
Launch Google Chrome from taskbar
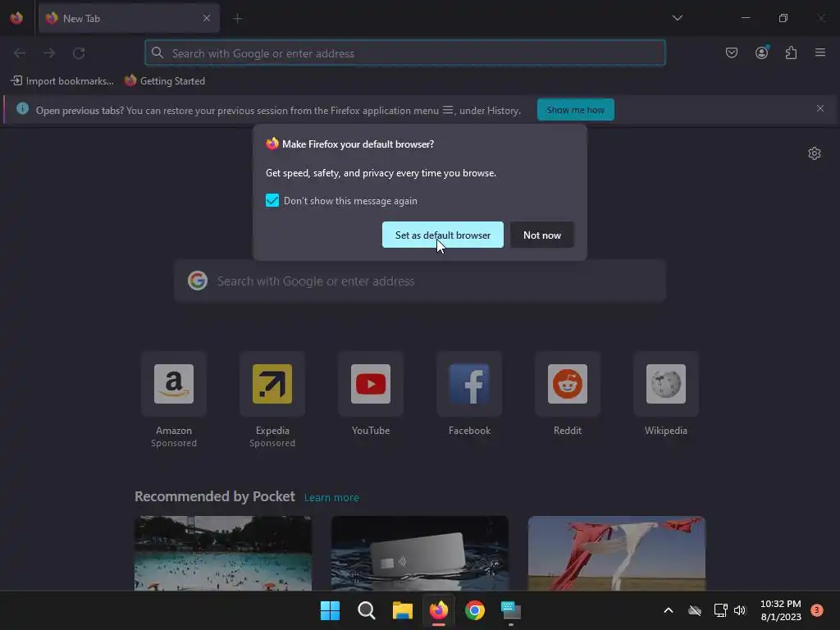(x=475, y=610)
